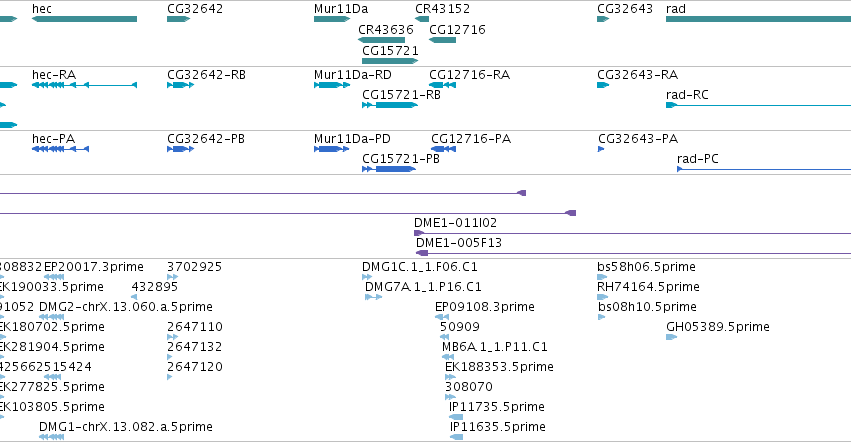Screen dimensions: 851x442
Task: Select the DME1-005F13 clone feature
Action: point(633,253)
